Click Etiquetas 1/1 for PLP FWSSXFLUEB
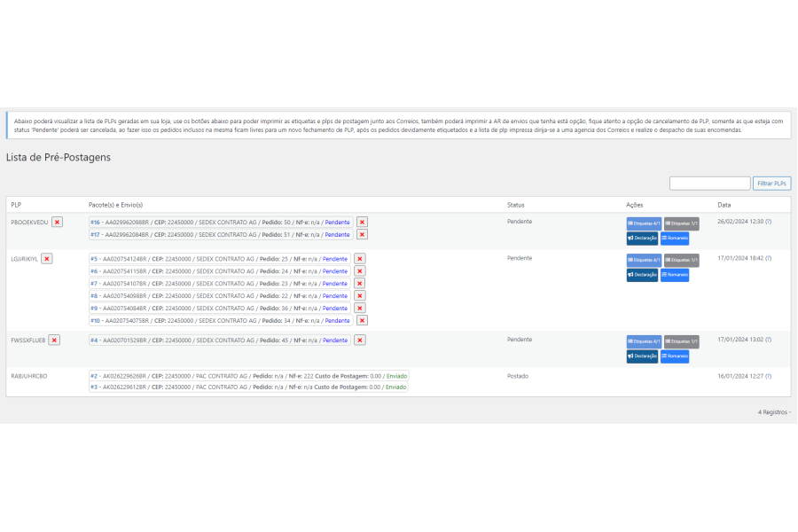 (x=682, y=341)
